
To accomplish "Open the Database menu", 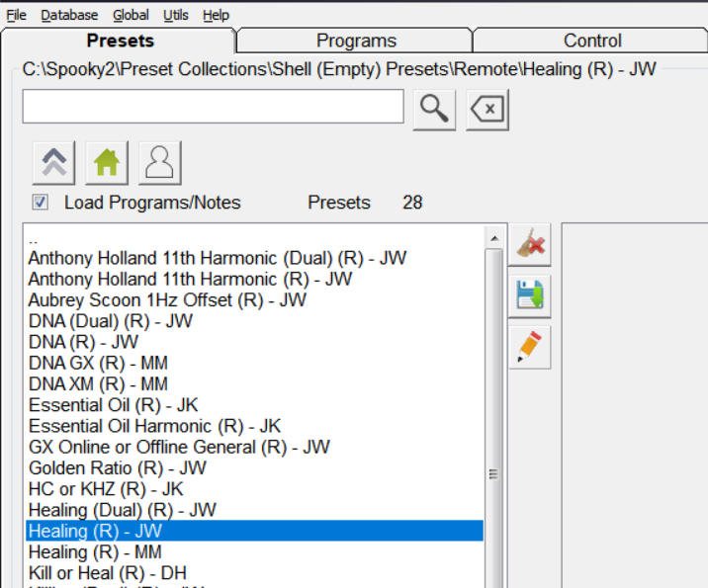I will 69,15.
